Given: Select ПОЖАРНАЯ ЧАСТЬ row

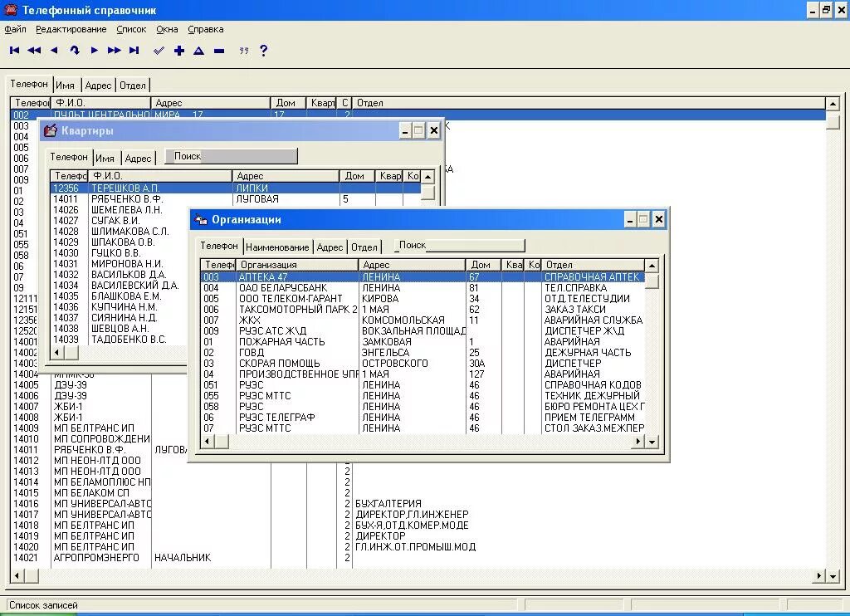Looking at the screenshot, I should [423, 341].
